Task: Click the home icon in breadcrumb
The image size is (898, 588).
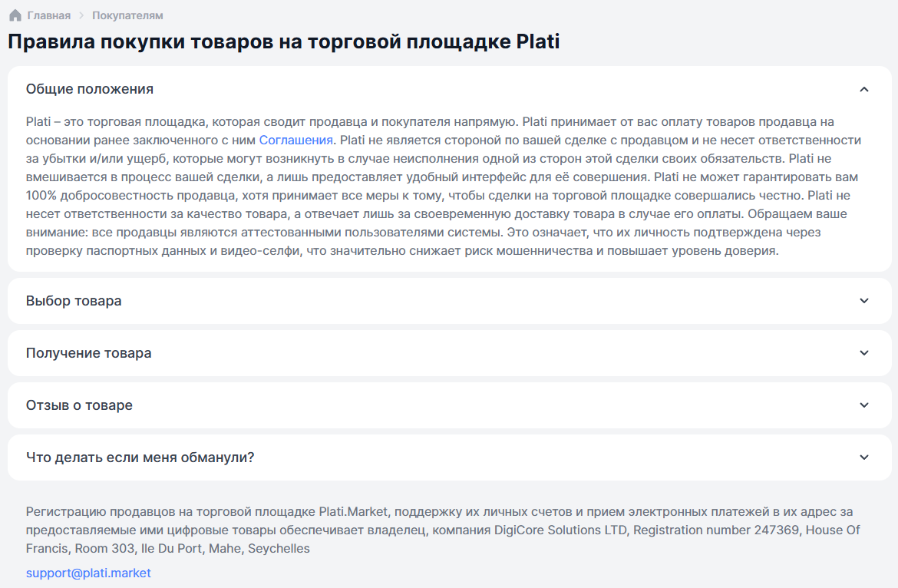Action: click(15, 15)
